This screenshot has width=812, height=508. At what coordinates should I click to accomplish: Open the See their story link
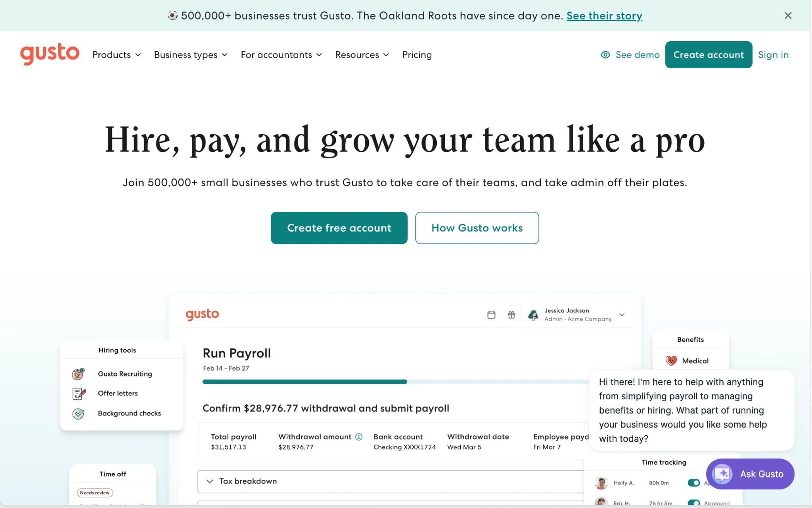tap(604, 15)
